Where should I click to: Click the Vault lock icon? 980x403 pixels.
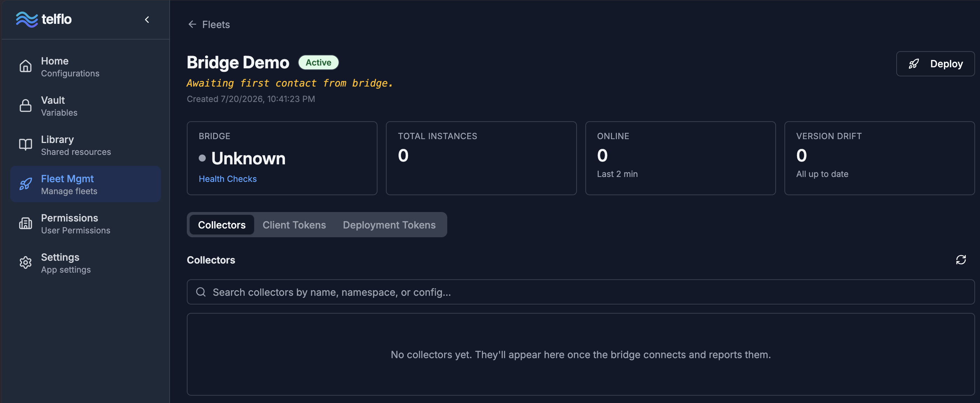26,106
